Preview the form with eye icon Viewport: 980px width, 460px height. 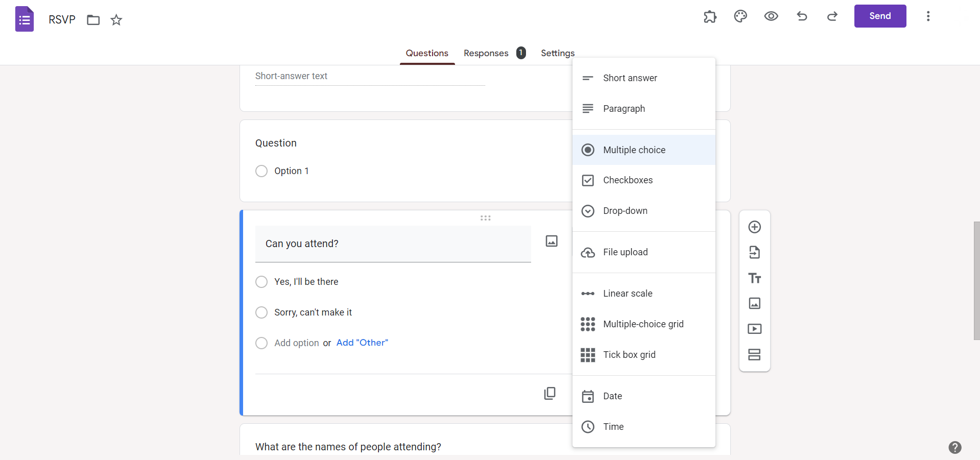771,16
